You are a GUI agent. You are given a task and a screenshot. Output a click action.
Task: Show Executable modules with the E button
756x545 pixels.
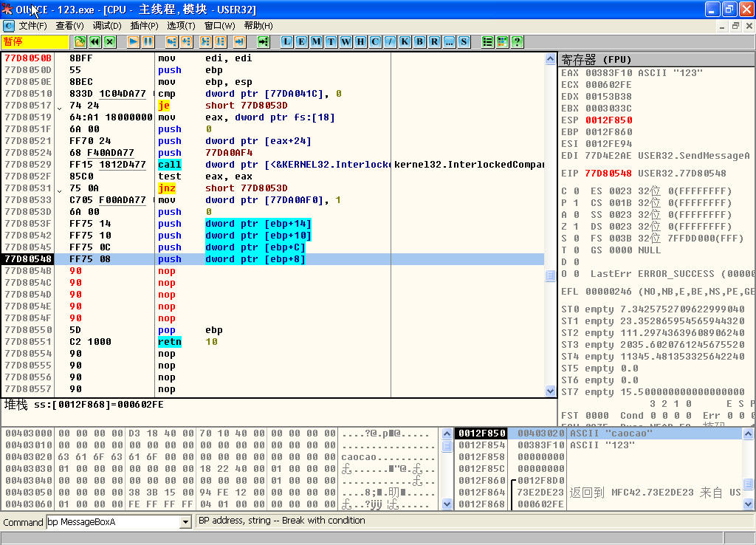(x=301, y=41)
